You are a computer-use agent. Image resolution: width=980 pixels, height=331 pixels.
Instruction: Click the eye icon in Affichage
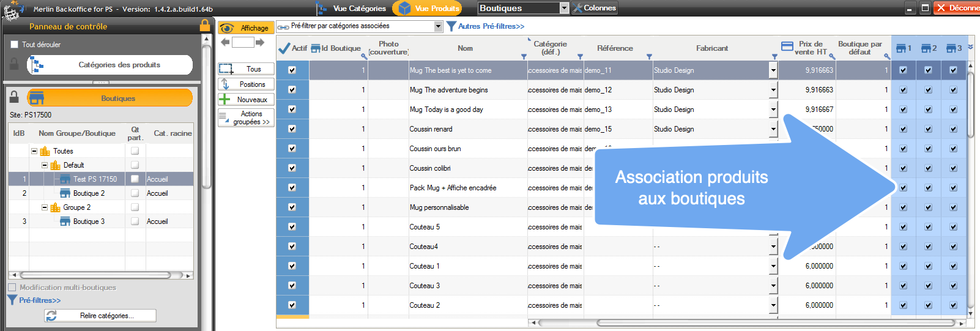[227, 28]
